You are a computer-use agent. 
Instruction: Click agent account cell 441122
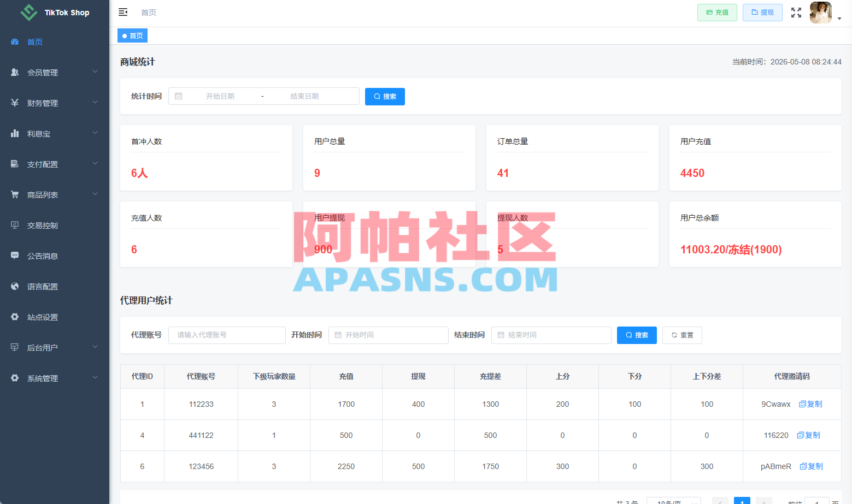click(201, 435)
